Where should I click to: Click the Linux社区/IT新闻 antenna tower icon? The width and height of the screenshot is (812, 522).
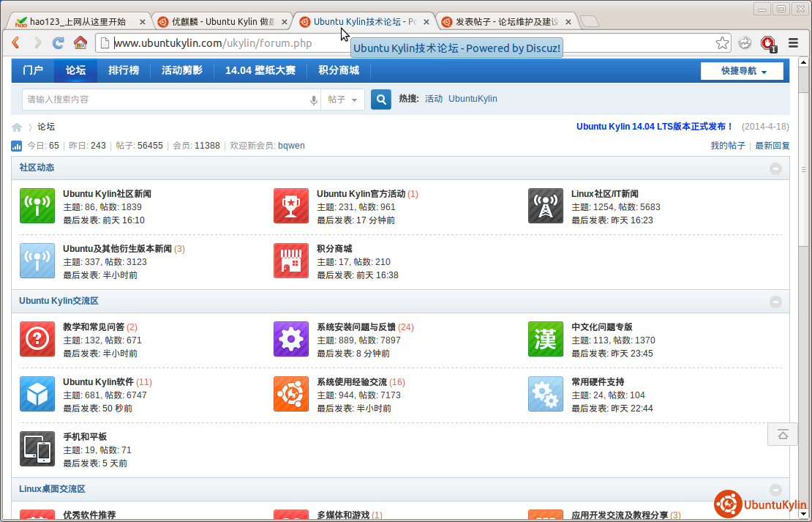[x=545, y=206]
